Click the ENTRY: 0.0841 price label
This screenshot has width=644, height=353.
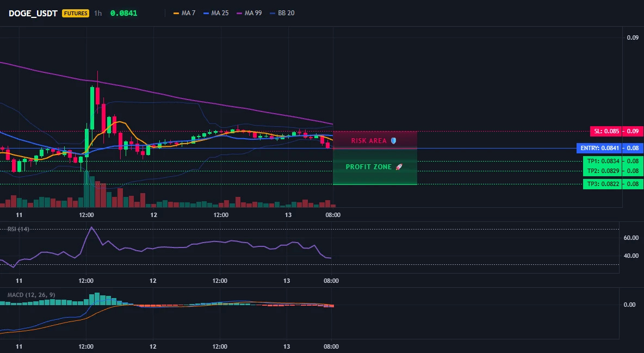(599, 148)
